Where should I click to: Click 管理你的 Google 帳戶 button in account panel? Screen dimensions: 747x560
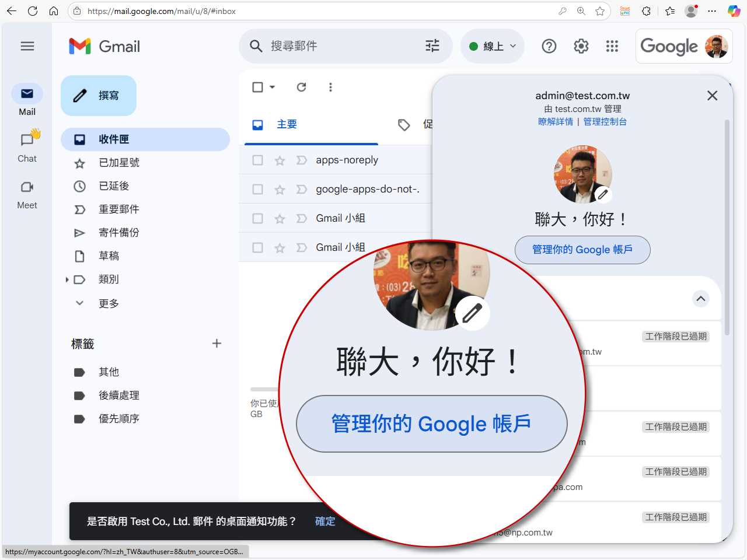click(x=582, y=250)
